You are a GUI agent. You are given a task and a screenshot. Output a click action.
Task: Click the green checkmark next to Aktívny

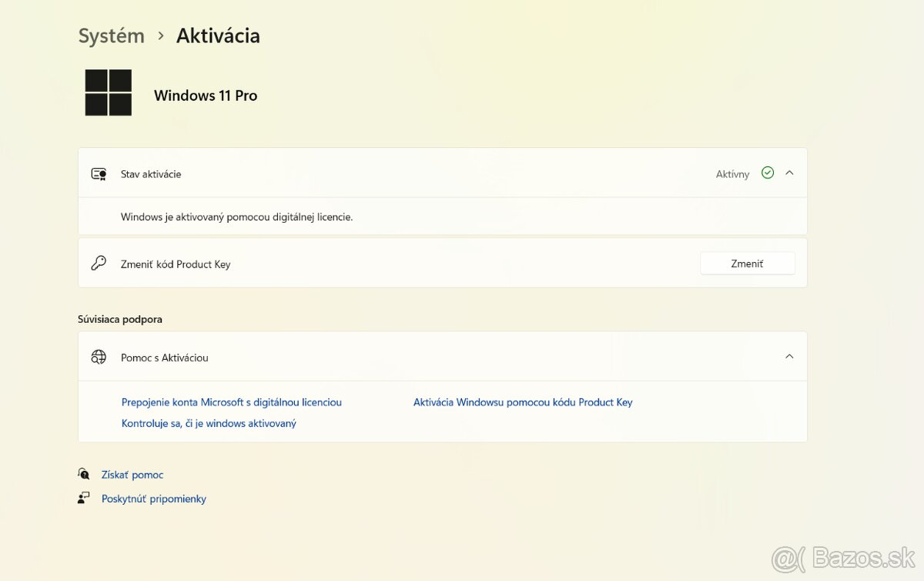[767, 173]
